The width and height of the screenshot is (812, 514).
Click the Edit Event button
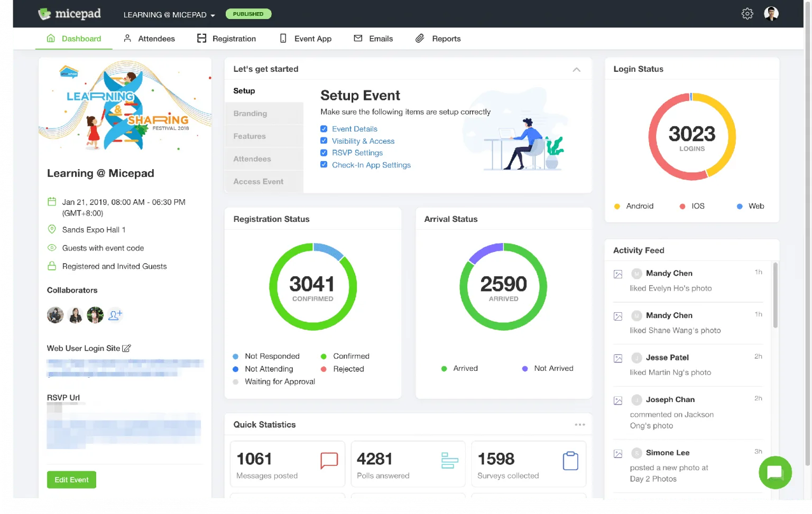71,480
